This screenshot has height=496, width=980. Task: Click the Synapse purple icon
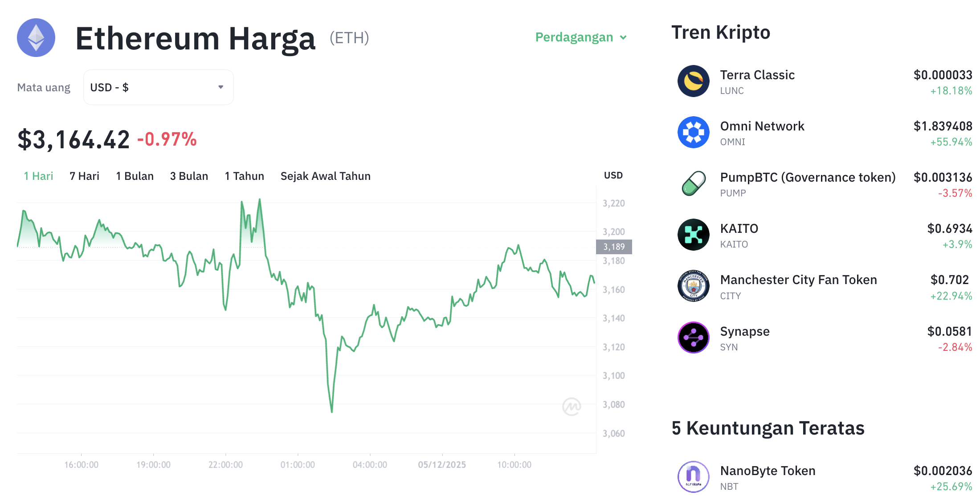click(x=693, y=337)
